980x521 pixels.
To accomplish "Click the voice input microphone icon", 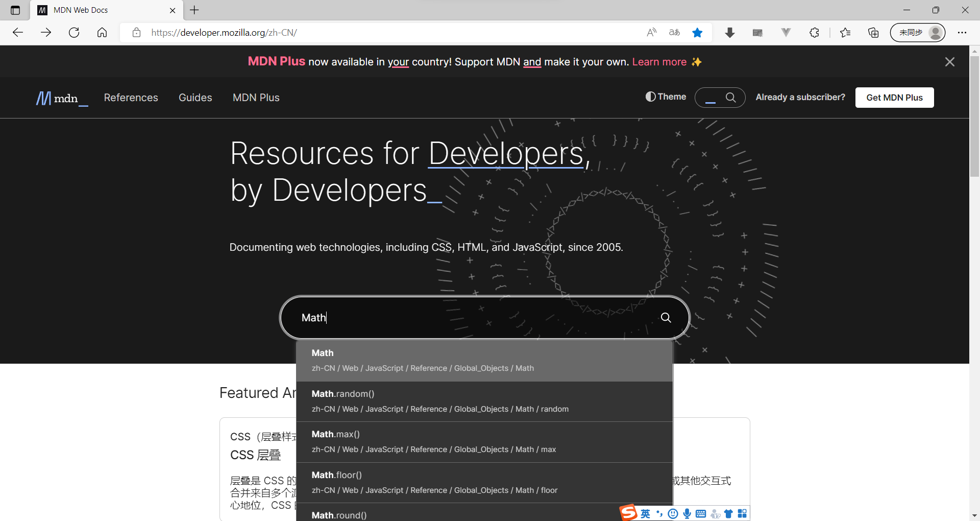I will (687, 514).
